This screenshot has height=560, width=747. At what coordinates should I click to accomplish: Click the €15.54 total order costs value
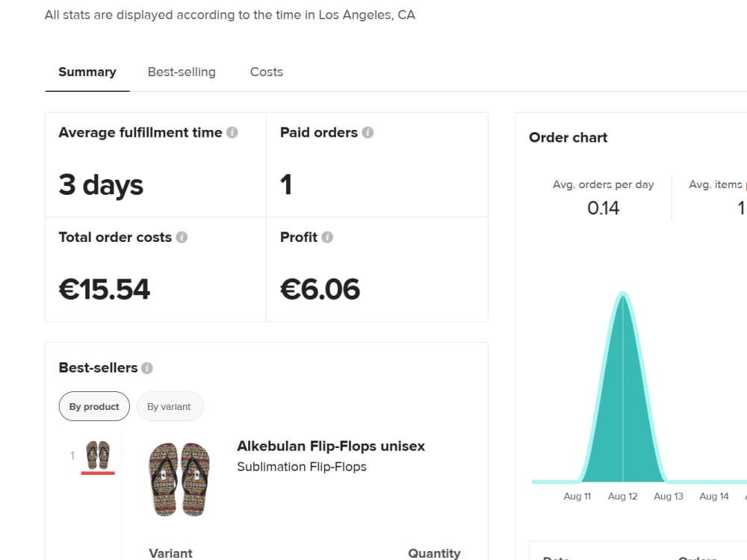(104, 289)
